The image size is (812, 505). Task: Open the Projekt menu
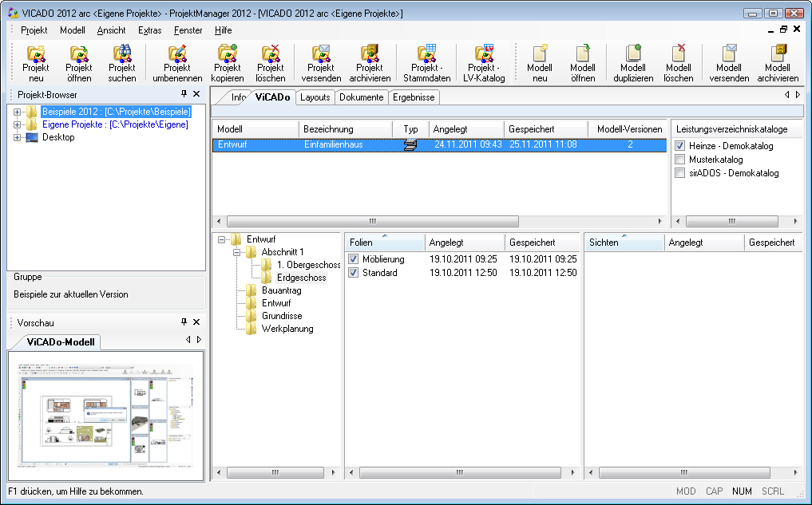(x=34, y=30)
